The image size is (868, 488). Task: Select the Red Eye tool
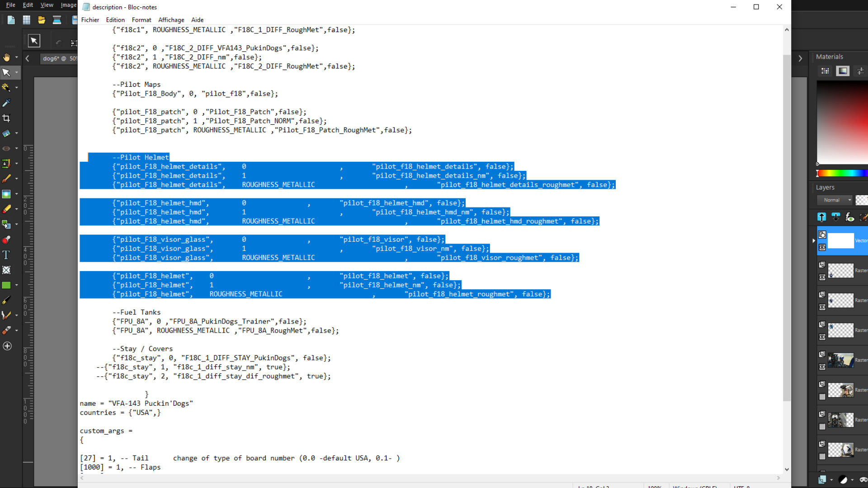pos(6,148)
